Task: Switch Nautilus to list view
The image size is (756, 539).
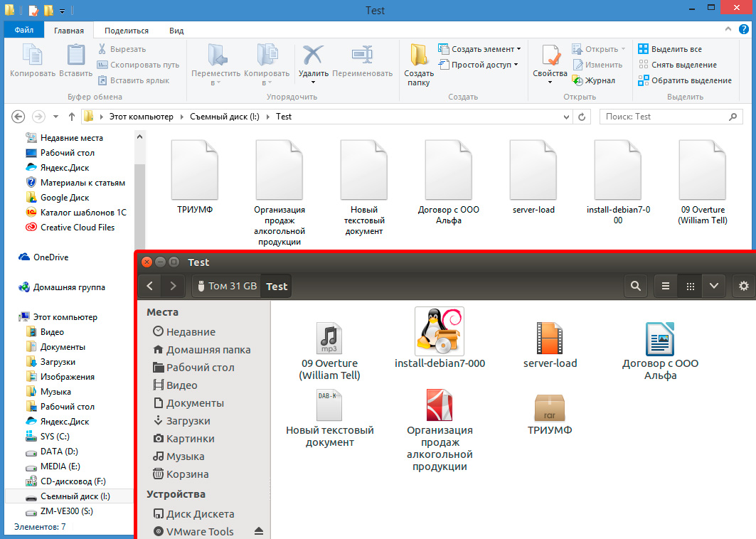Action: (x=666, y=286)
